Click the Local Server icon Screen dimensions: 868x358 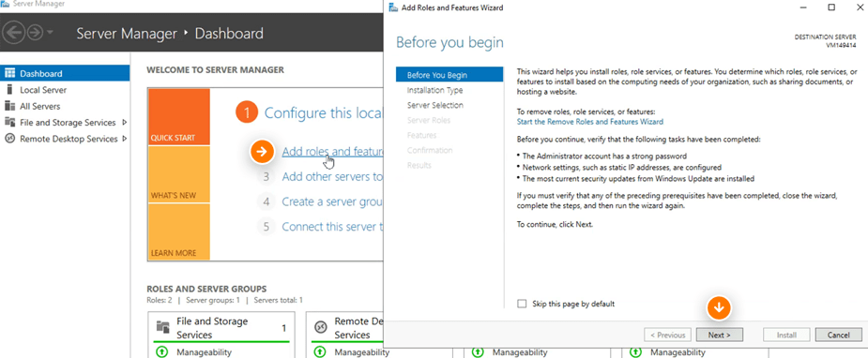tap(9, 90)
